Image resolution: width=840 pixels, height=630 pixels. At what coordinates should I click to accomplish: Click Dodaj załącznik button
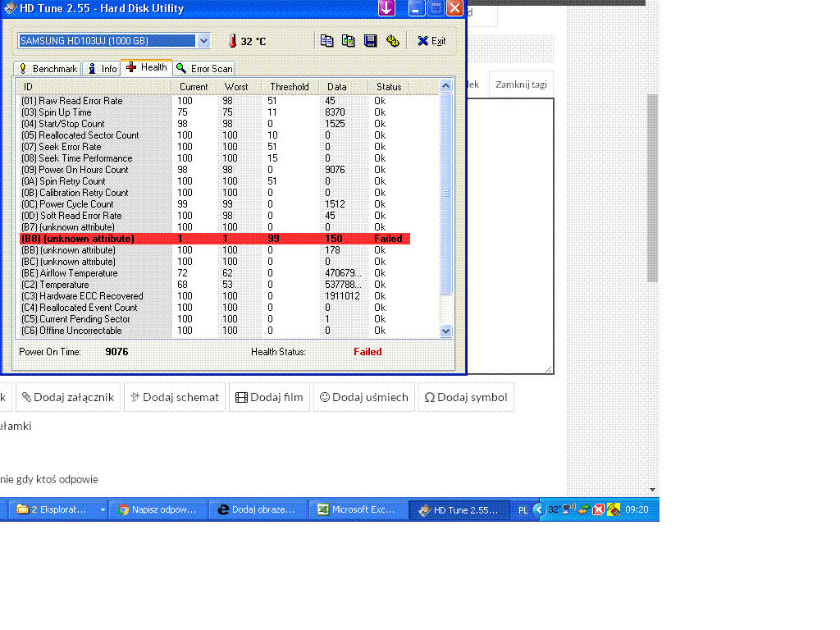[x=68, y=397]
